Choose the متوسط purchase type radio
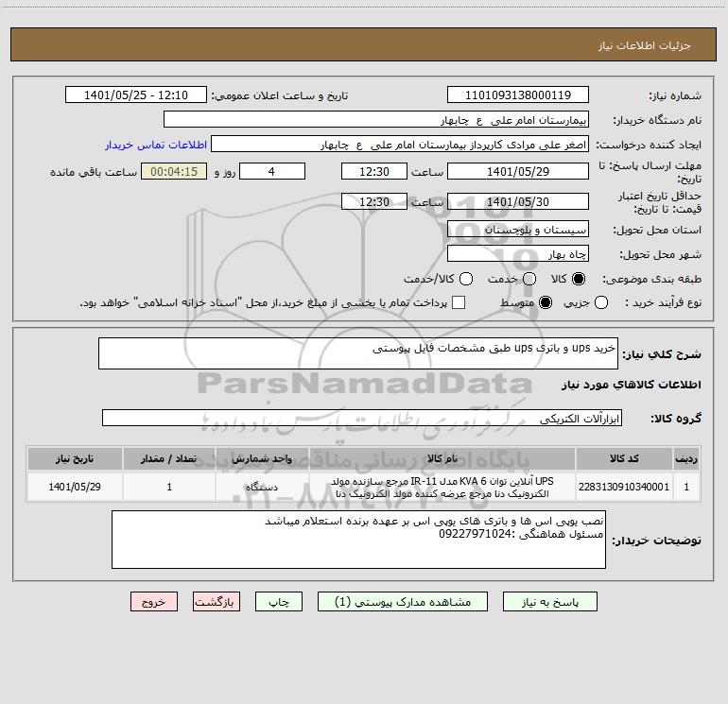This screenshot has width=728, height=704. tap(546, 302)
